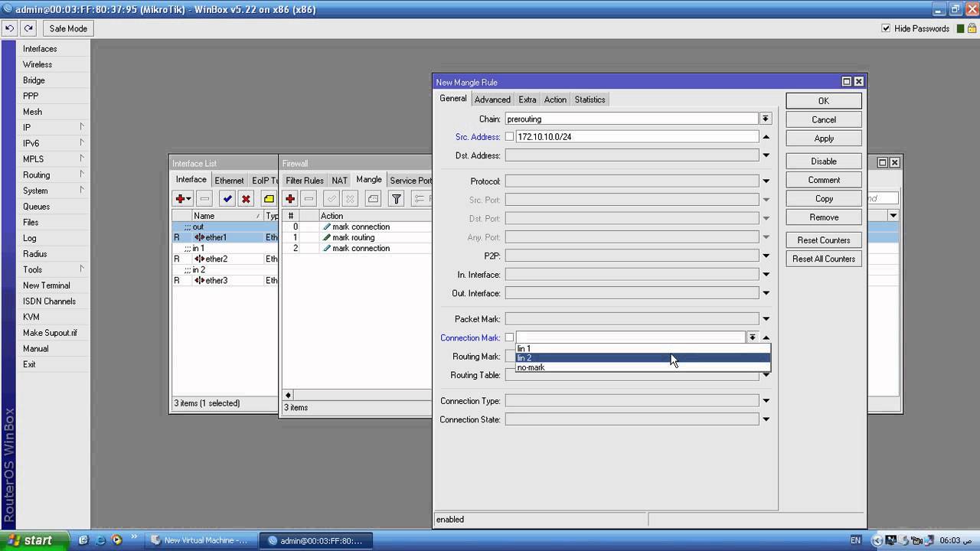This screenshot has height=551, width=980.
Task: Click the Apply button
Action: click(824, 139)
